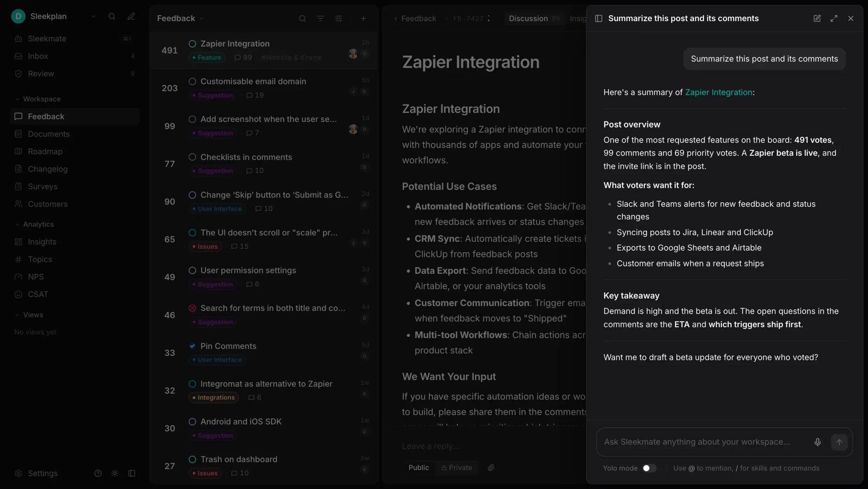This screenshot has height=489, width=868.
Task: Attach a file using the paperclip icon
Action: click(491, 467)
